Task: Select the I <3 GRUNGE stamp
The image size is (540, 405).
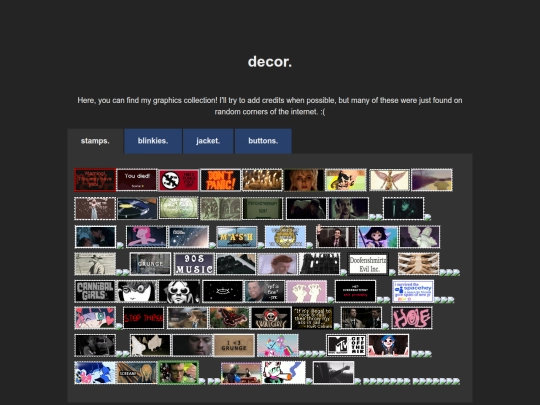Action: [234, 345]
